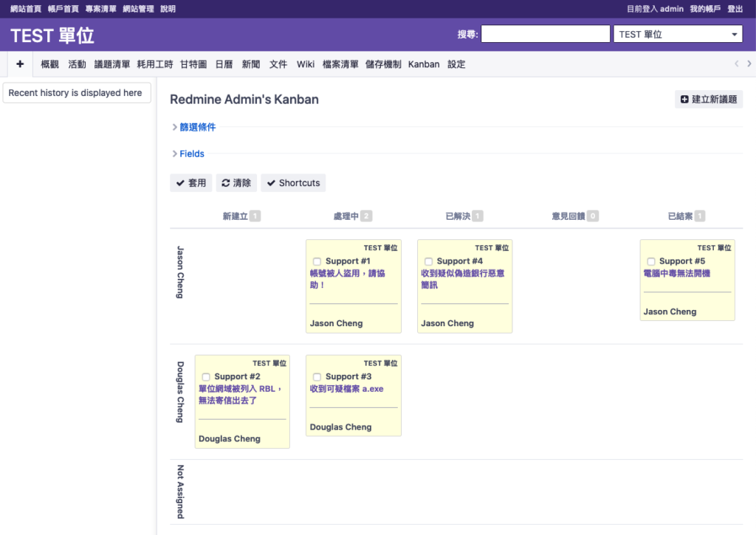
Task: Click the plus icon in the project menu
Action: 20,63
